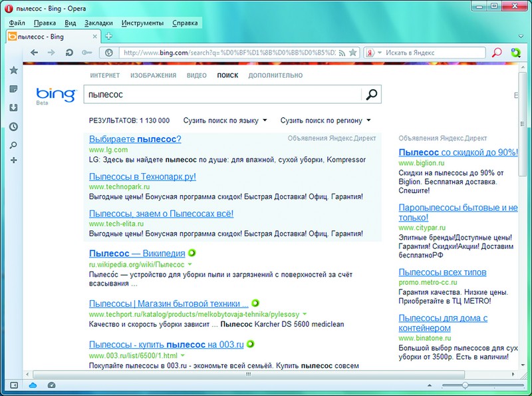Click green circle icon beside 'на 003.ru' result
Screen dimensions: 532x396
click(x=250, y=343)
